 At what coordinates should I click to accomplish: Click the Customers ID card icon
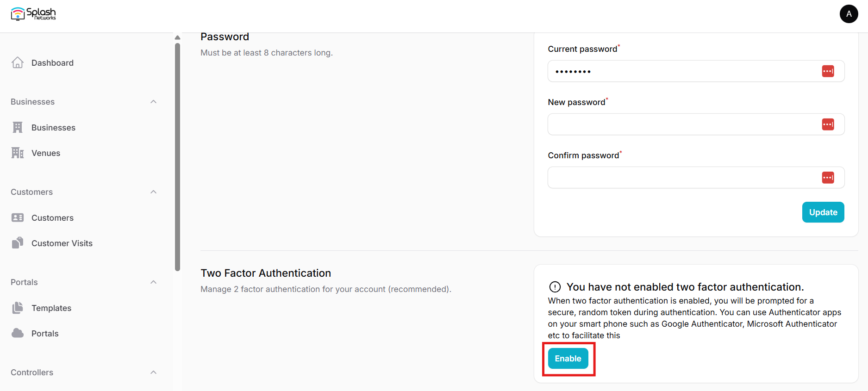[x=18, y=217]
